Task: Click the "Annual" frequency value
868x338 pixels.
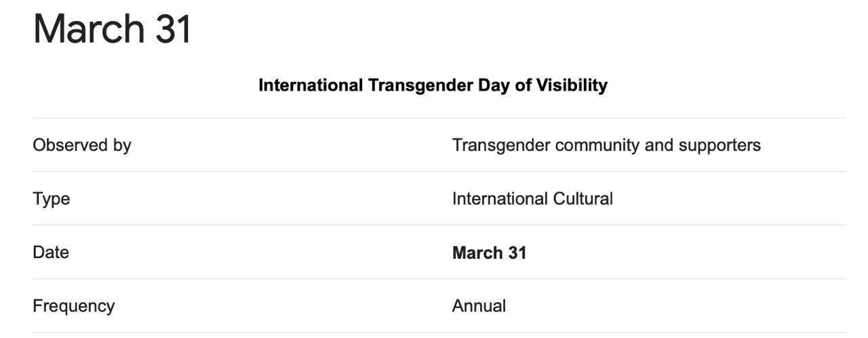Action: point(479,306)
